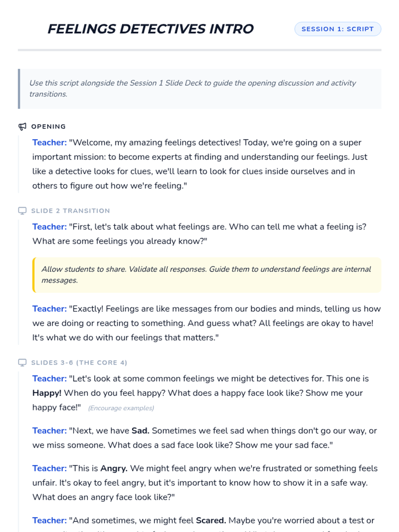Click the Session 1: Script badge
Image resolution: width=399 pixels, height=532 pixels.
pos(337,29)
